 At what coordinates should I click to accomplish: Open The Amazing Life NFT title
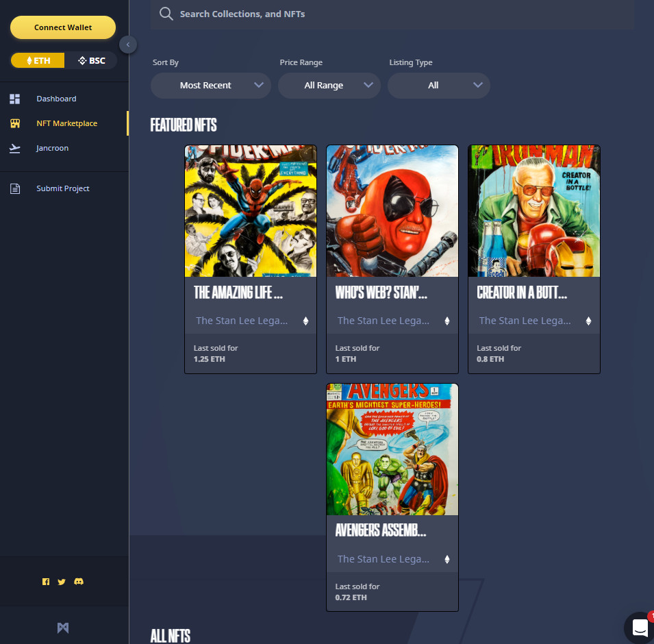pos(238,293)
